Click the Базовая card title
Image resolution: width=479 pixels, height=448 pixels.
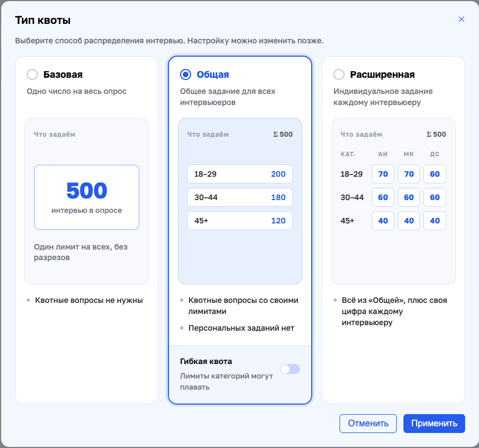point(63,74)
